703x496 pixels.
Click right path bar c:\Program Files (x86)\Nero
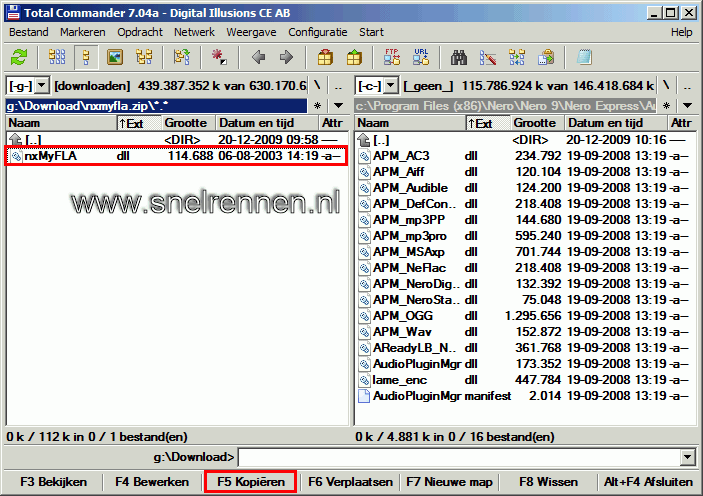505,106
